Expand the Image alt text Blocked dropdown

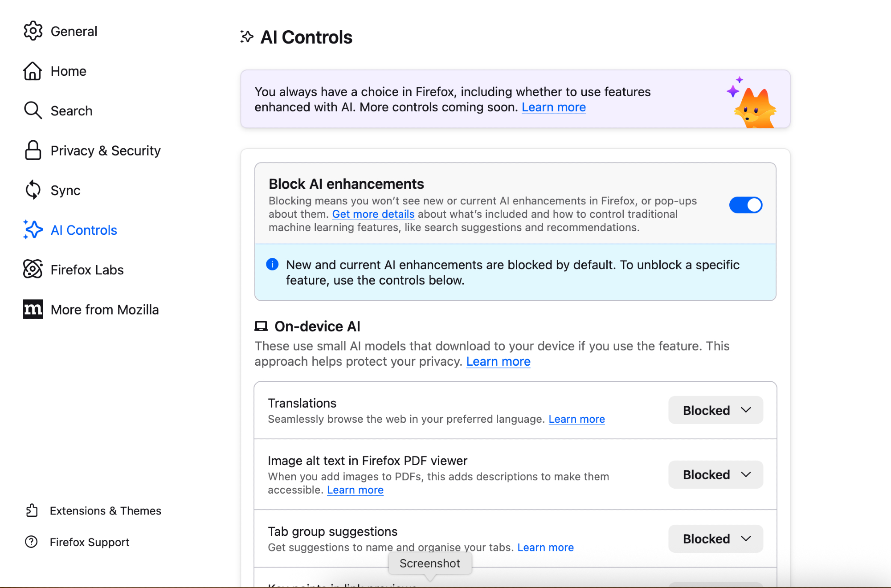715,475
